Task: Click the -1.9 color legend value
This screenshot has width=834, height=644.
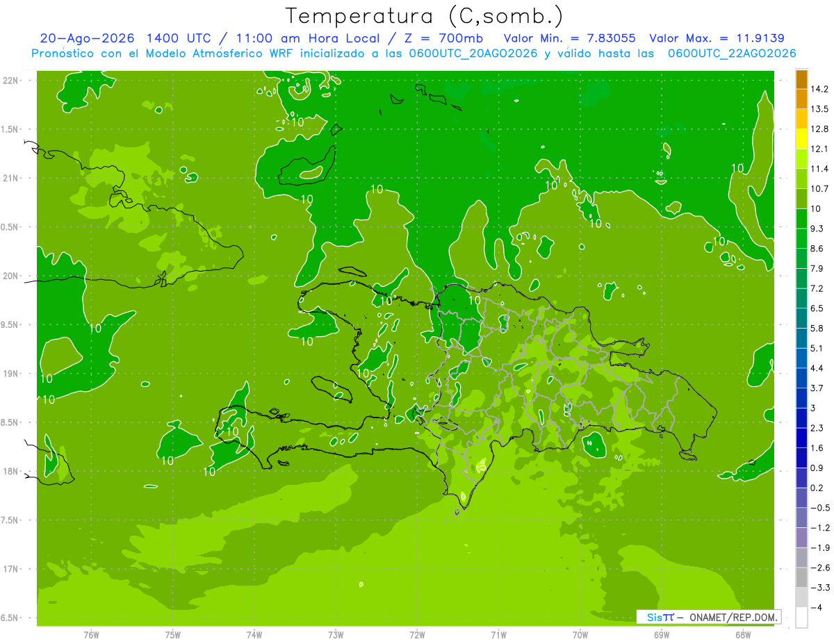Action: point(819,547)
